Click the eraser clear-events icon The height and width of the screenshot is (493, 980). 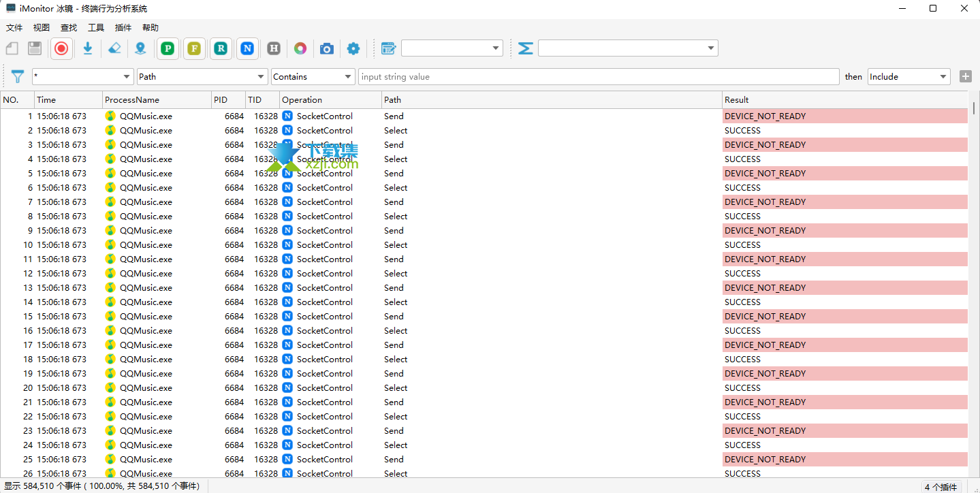click(x=114, y=48)
